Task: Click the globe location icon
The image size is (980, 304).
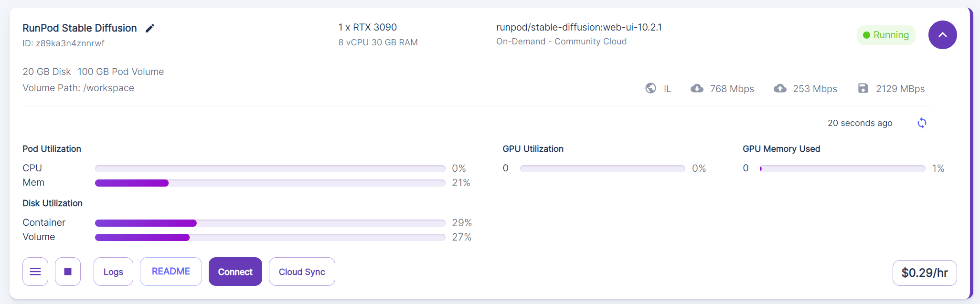Action: coord(650,88)
